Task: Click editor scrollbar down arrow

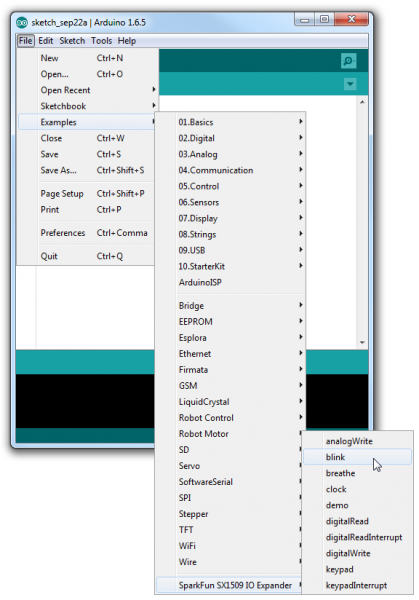Action: coord(362,342)
